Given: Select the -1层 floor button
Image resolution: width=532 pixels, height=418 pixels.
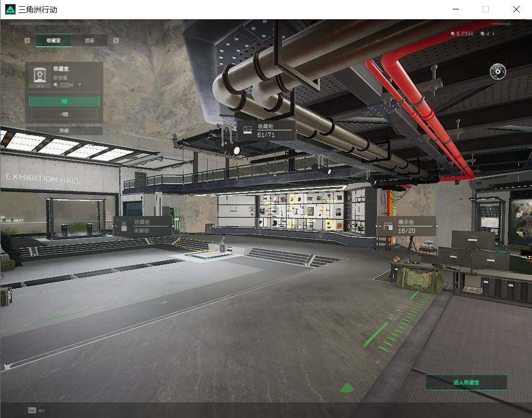Looking at the screenshot, I should click(64, 114).
